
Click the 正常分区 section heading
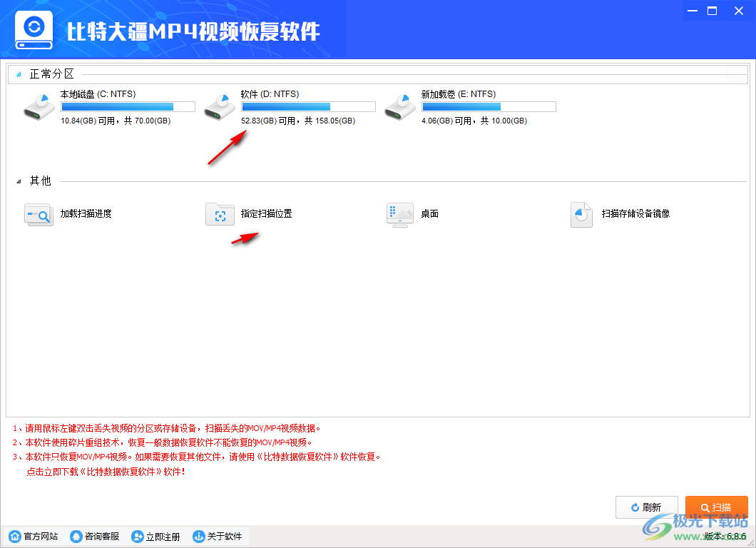(52, 73)
